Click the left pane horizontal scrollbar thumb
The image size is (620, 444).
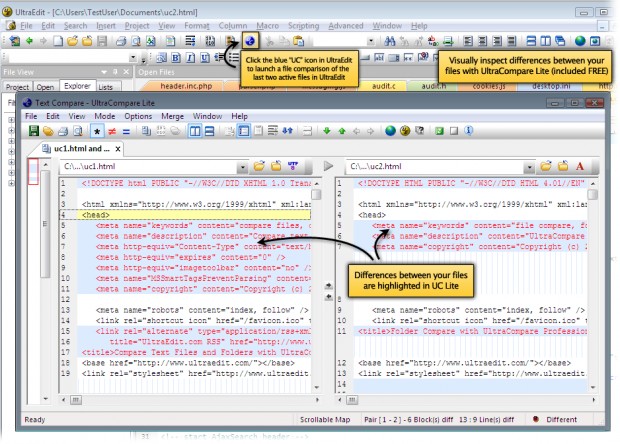[76, 400]
